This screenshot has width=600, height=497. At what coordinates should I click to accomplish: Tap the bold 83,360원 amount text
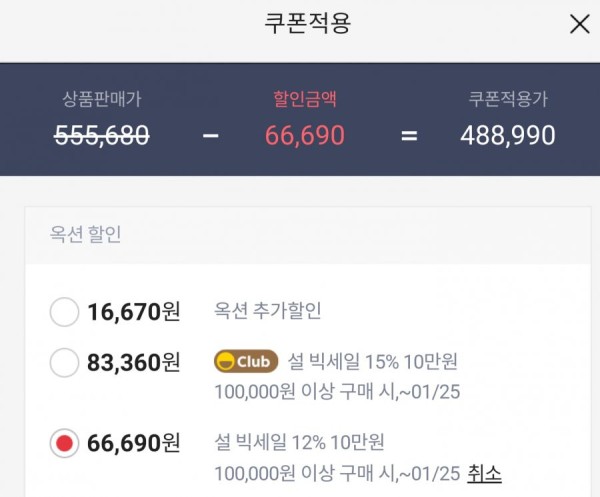[x=134, y=363]
